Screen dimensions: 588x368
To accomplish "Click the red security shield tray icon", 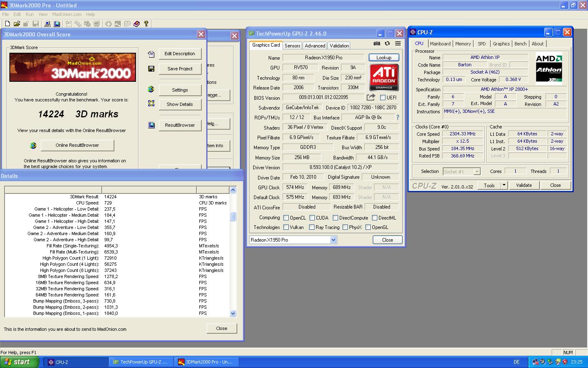I will tap(565, 362).
